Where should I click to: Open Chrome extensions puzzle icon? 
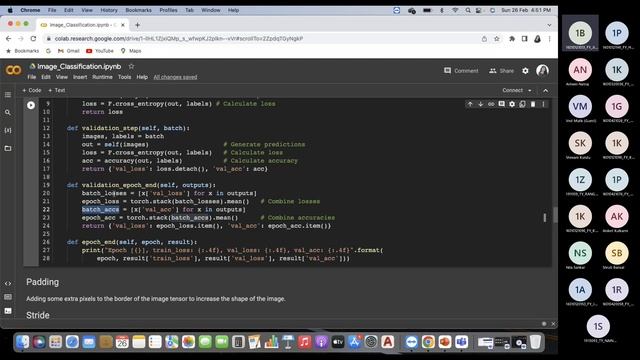point(512,39)
